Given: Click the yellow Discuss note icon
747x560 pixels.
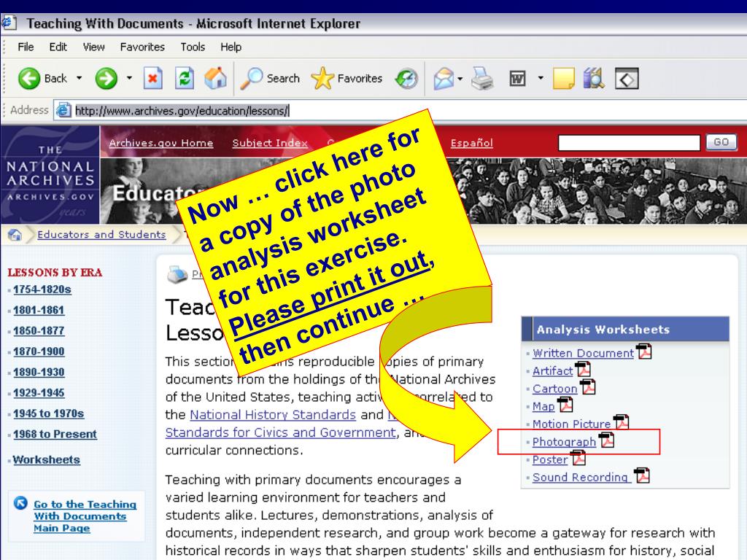Looking at the screenshot, I should click(x=564, y=79).
